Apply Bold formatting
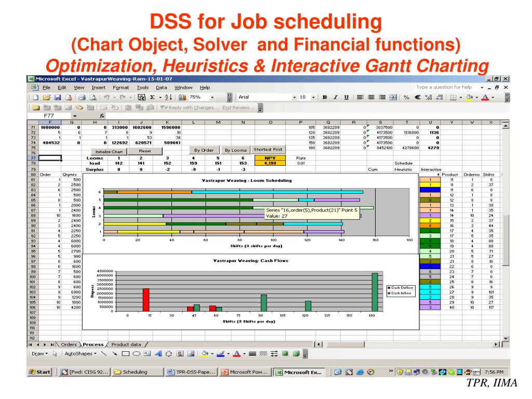Image resolution: width=532 pixels, height=399 pixels. pyautogui.click(x=325, y=97)
